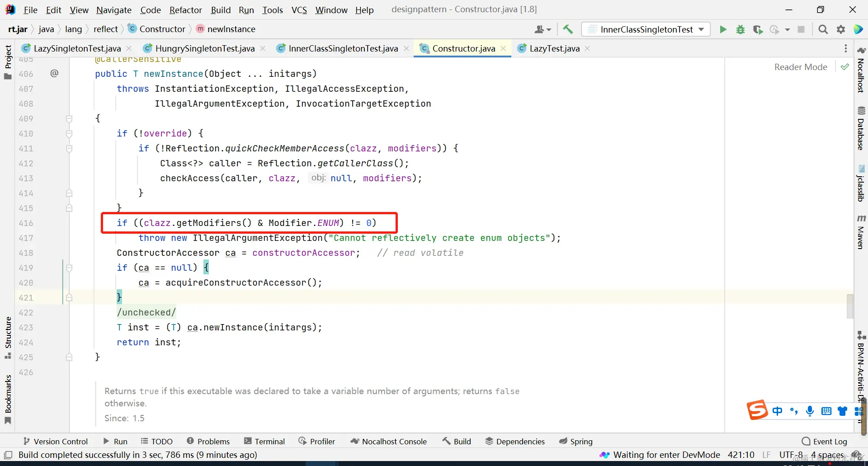This screenshot has height=466, width=868.
Task: Open the Project tool window
Action: (x=8, y=62)
